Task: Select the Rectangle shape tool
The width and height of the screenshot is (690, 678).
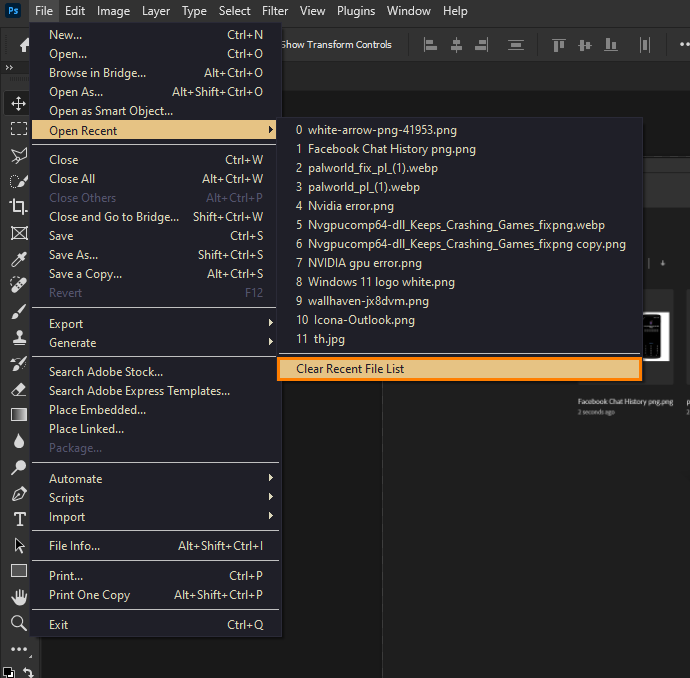Action: tap(18, 571)
